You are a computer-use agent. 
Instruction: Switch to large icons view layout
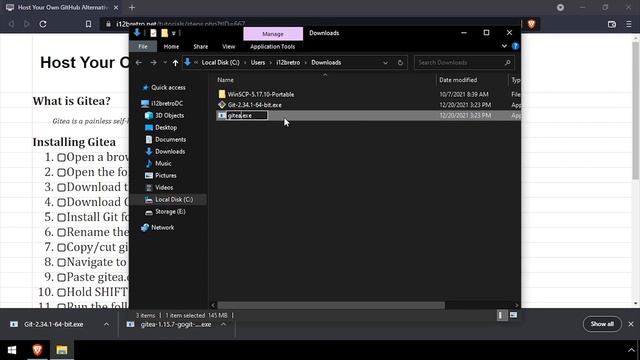point(513,315)
